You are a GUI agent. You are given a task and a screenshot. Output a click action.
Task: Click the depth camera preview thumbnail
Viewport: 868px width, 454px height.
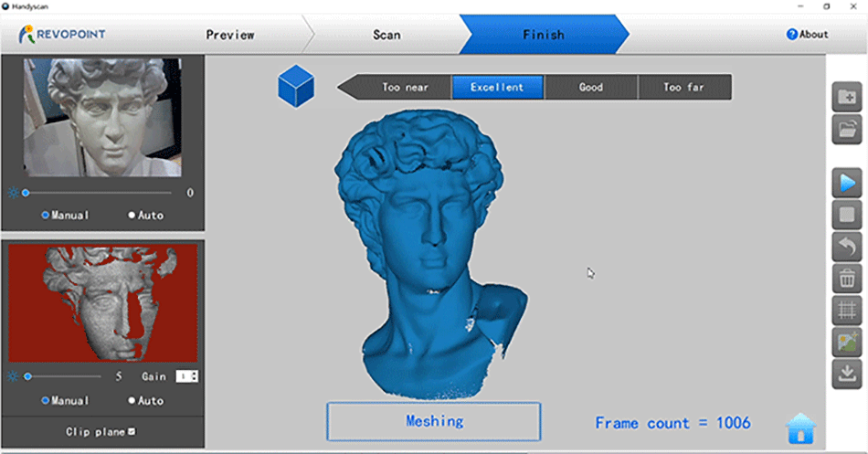pyautogui.click(x=103, y=303)
